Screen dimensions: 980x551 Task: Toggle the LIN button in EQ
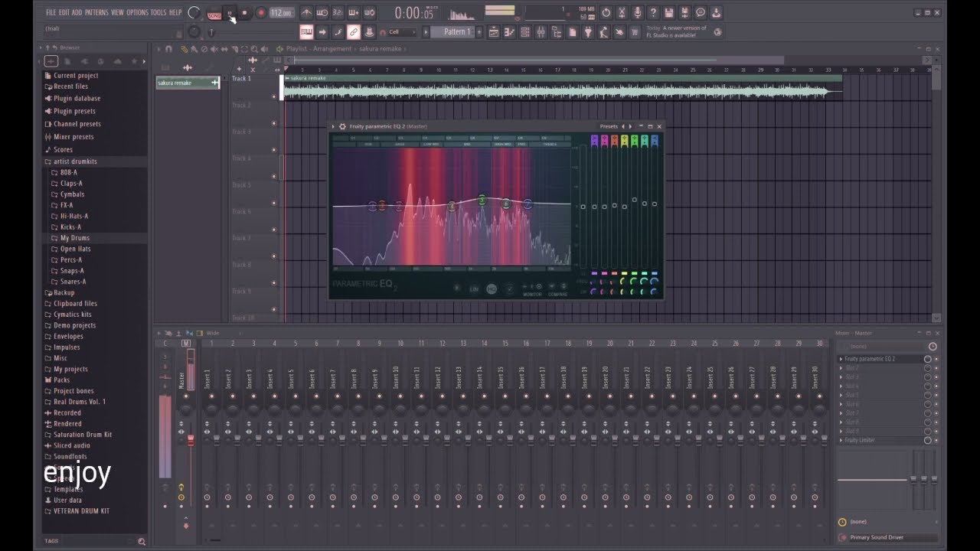474,289
